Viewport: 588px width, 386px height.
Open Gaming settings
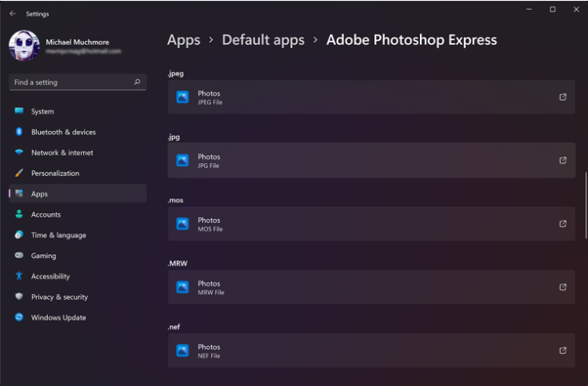[78, 256]
